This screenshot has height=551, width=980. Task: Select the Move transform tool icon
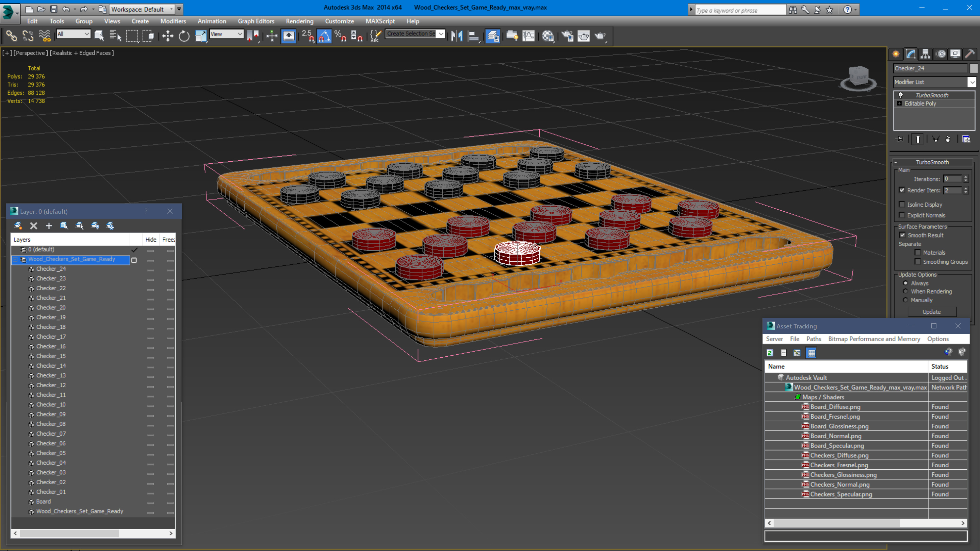click(x=168, y=36)
